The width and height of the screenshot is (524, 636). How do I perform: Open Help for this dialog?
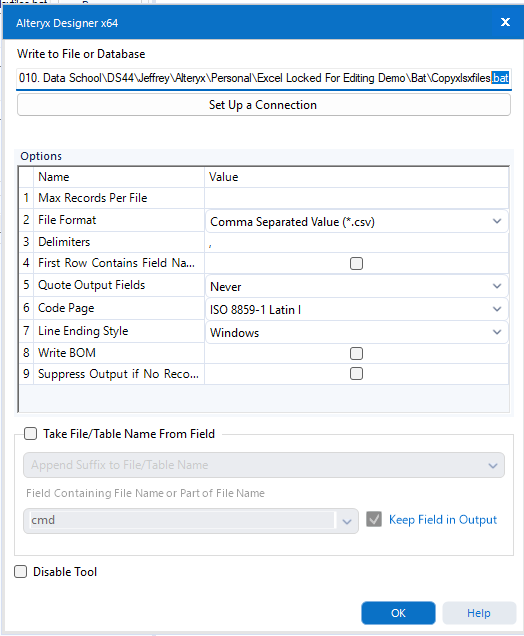click(479, 613)
